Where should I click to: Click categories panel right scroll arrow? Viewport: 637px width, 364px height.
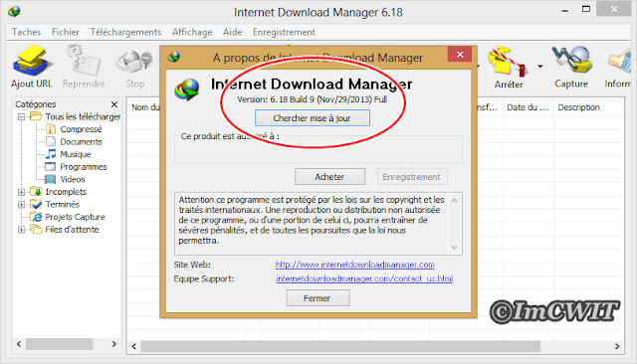(114, 344)
